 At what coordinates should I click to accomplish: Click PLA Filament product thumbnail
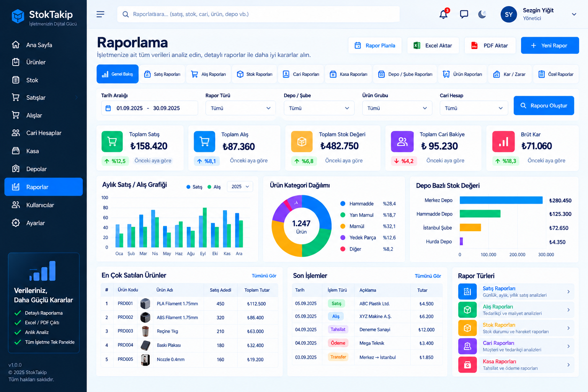point(145,304)
